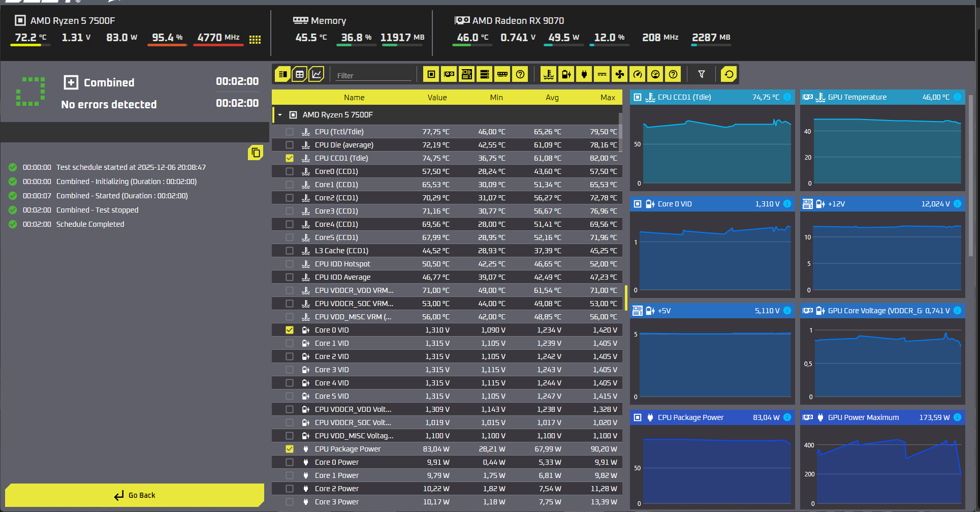980x512 pixels.
Task: Toggle the motherboard device filter icon
Action: [x=466, y=74]
